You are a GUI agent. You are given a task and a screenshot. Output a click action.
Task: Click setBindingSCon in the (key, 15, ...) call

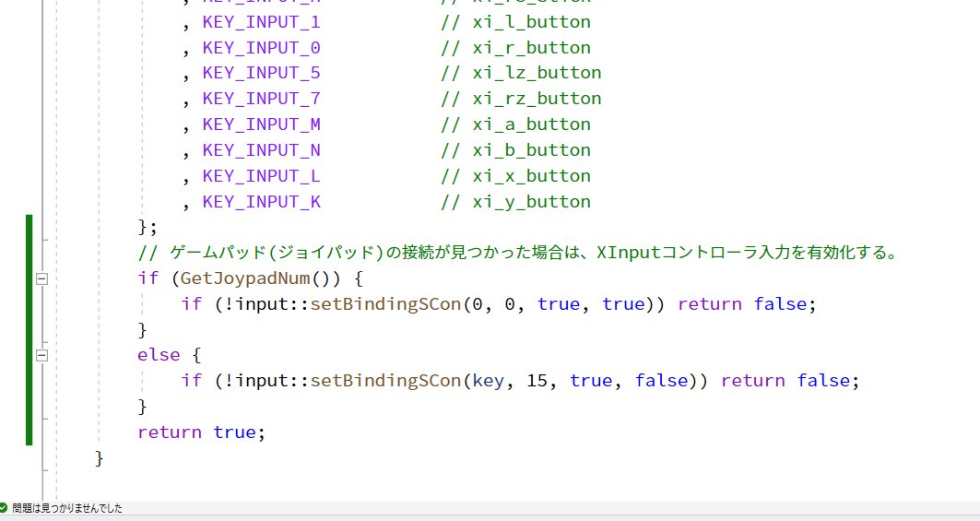(385, 380)
